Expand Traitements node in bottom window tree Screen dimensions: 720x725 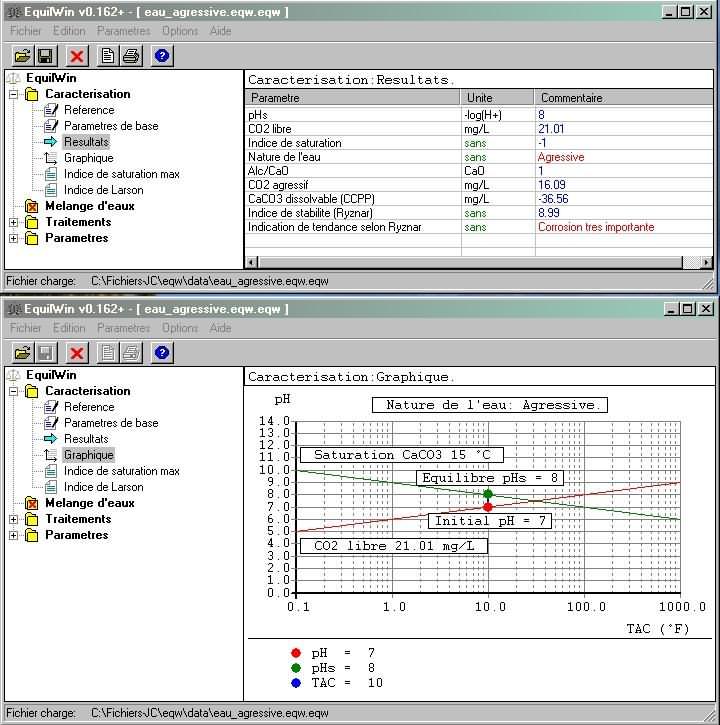pos(13,519)
